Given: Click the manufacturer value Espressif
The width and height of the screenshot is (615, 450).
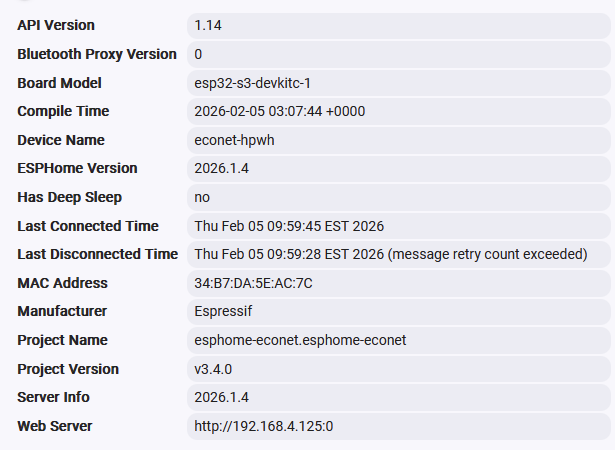Looking at the screenshot, I should point(224,311).
